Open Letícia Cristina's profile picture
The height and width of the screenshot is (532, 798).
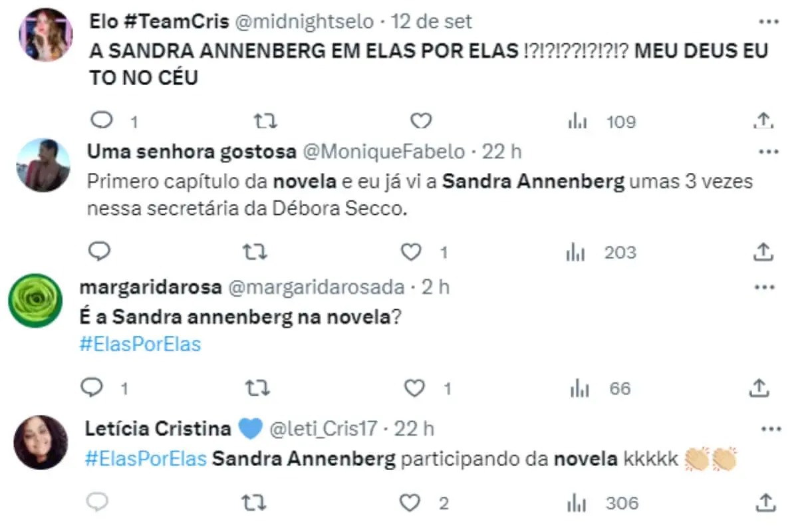(x=41, y=443)
